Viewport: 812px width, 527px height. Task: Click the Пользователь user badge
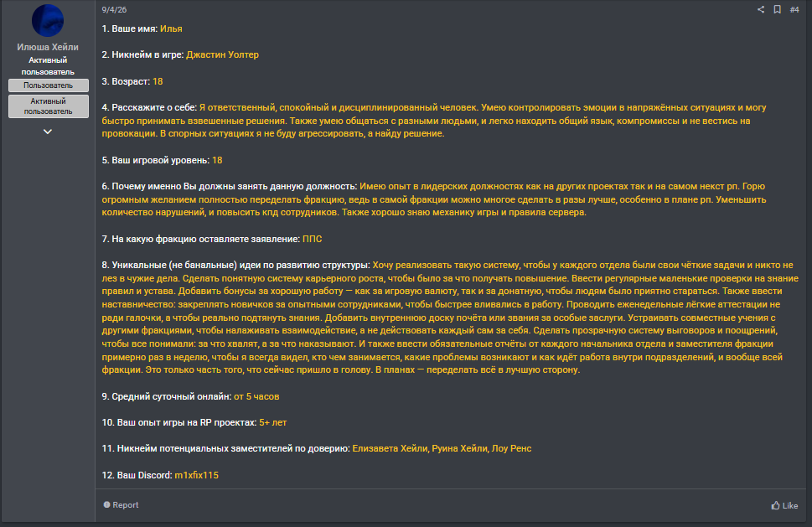click(x=48, y=85)
